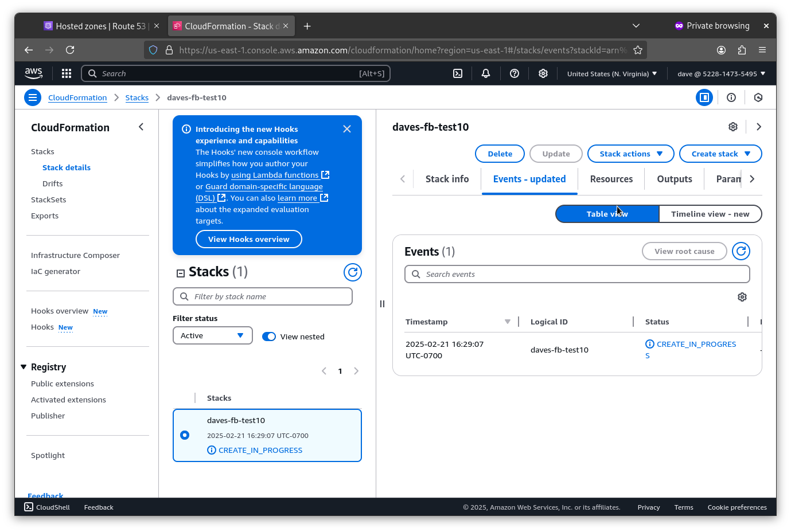This screenshot has height=532, width=791.
Task: Open StackSets in side navigation
Action: [x=49, y=199]
